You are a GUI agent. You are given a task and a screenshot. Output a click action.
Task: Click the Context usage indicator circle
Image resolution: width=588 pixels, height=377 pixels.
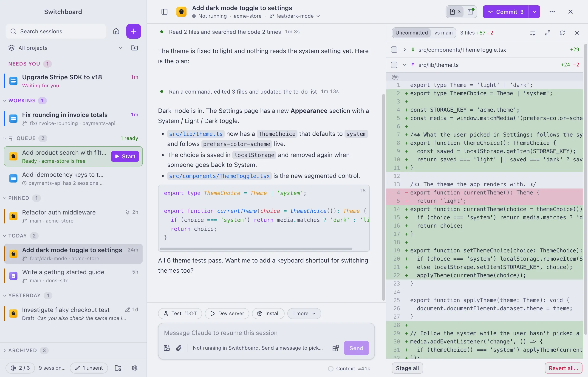click(331, 368)
